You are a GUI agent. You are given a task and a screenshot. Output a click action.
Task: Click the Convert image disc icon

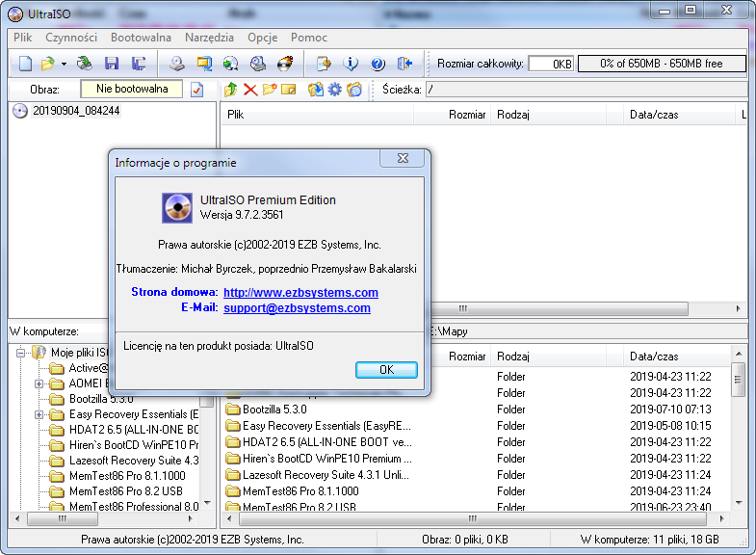[231, 64]
